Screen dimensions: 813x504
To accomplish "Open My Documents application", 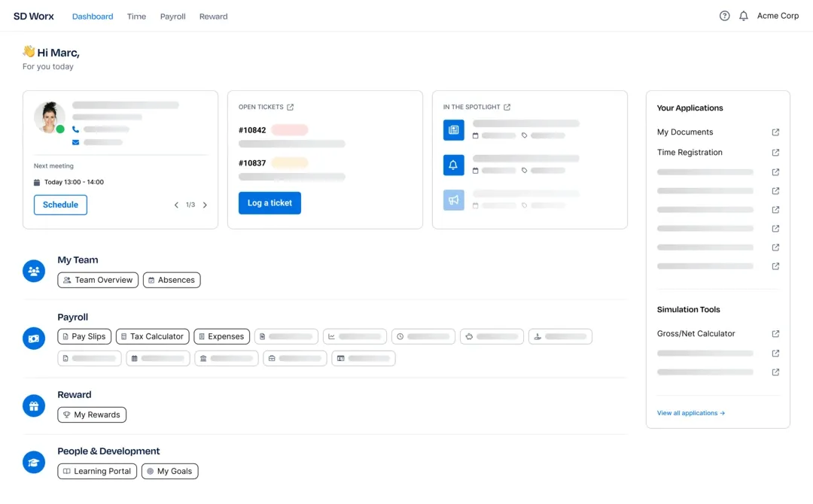I will click(685, 132).
